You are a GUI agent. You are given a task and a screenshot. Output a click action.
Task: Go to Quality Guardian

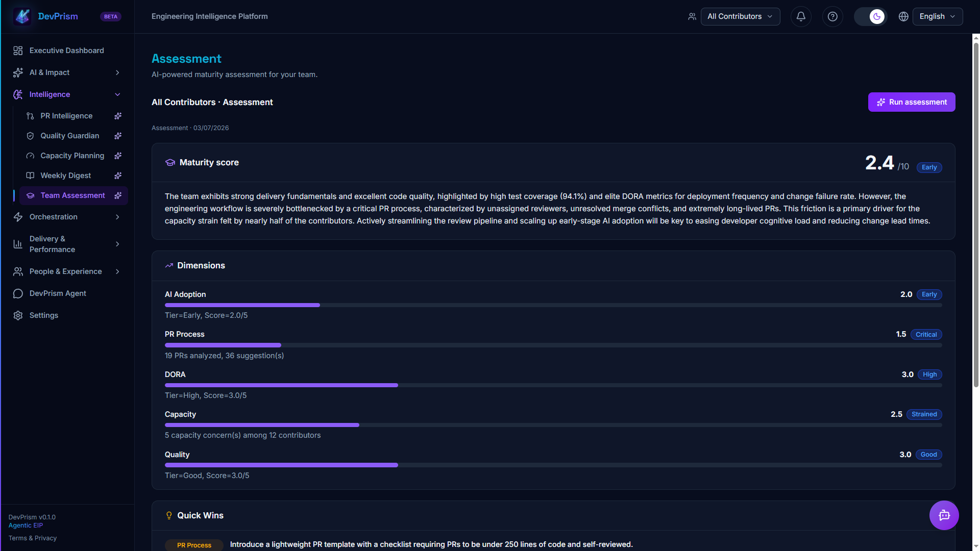70,136
